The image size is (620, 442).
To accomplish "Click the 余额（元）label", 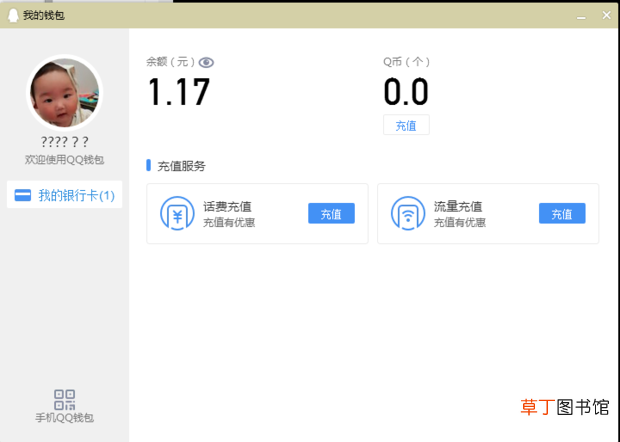I will [x=171, y=62].
